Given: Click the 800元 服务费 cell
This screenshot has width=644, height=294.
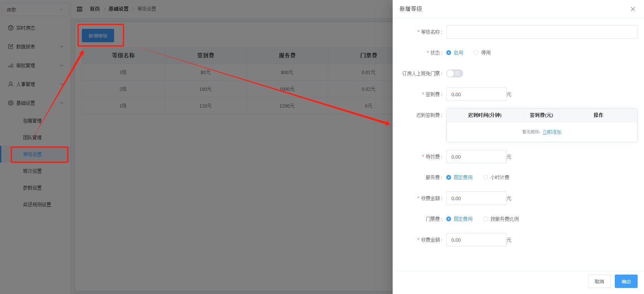Looking at the screenshot, I should (x=287, y=72).
